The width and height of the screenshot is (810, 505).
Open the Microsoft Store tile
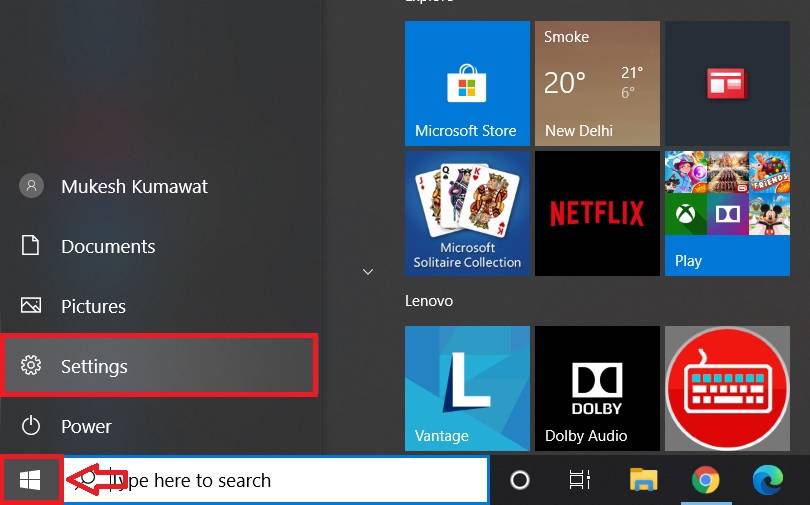(467, 83)
